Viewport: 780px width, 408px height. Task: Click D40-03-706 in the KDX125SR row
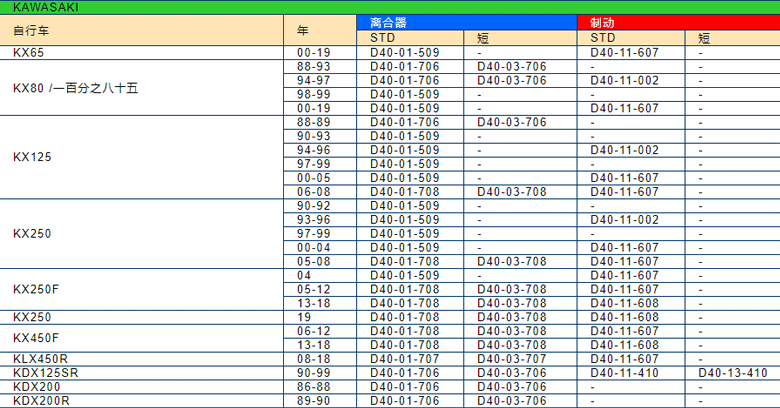pyautogui.click(x=512, y=373)
